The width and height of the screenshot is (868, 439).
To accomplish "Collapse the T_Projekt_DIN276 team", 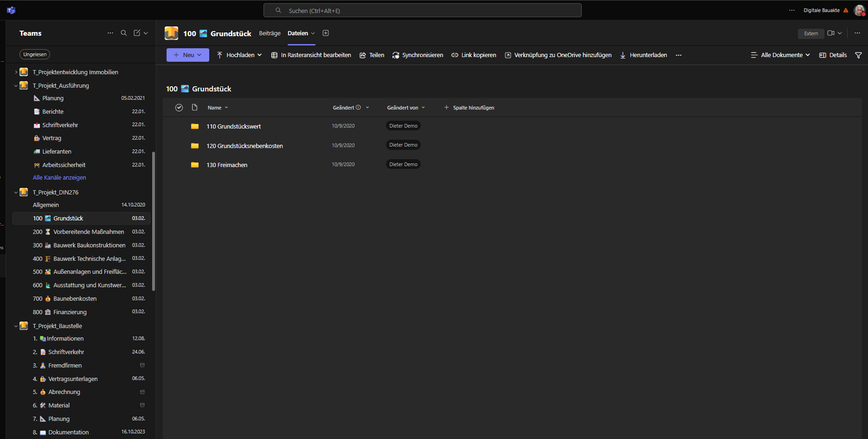I will coord(16,192).
